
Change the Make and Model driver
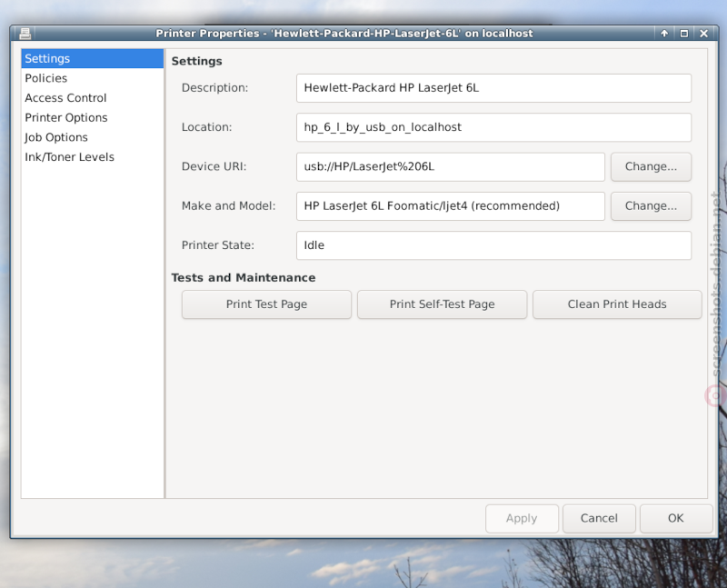[651, 206]
